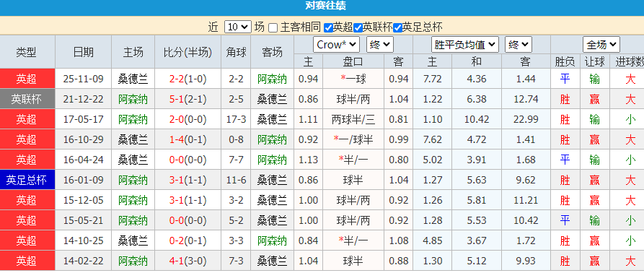The width and height of the screenshot is (644, 273).
Task: Click the handicap *一球 on 25-11-09
Action: pyautogui.click(x=353, y=79)
